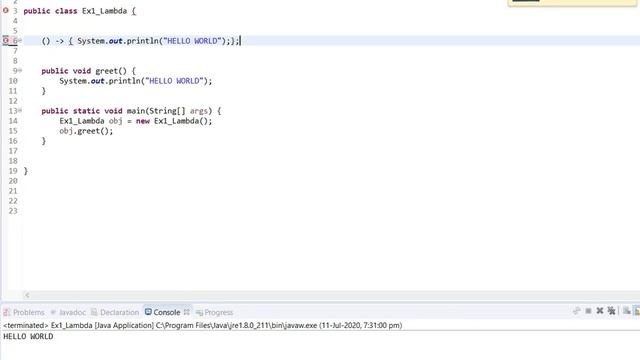Open the Problems tab
Image resolution: width=640 pixels, height=360 pixels.
pyautogui.click(x=24, y=312)
